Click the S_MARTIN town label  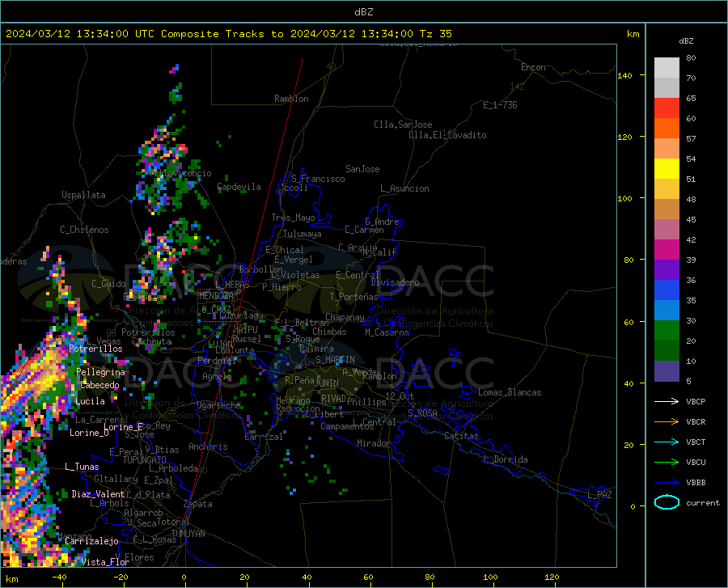335,360
